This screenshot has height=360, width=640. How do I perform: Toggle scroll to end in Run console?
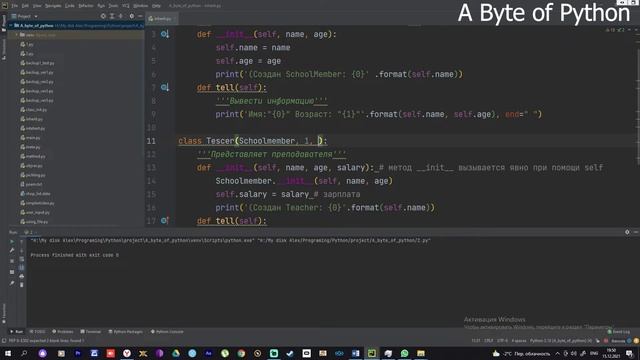tap(22, 267)
